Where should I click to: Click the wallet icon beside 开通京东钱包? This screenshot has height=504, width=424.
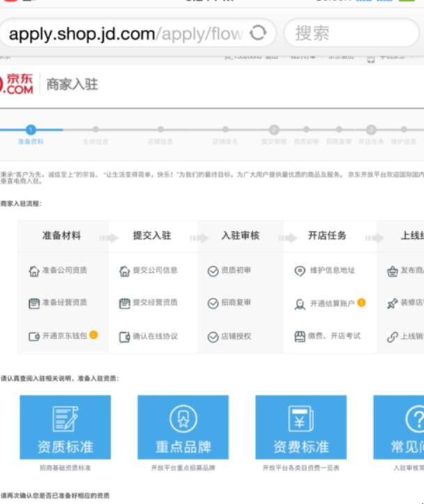(34, 336)
